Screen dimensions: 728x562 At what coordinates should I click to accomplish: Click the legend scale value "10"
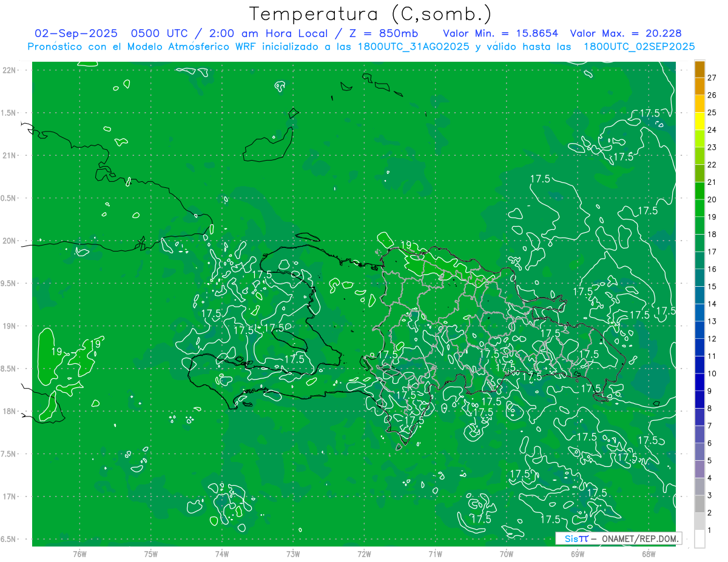(x=712, y=373)
